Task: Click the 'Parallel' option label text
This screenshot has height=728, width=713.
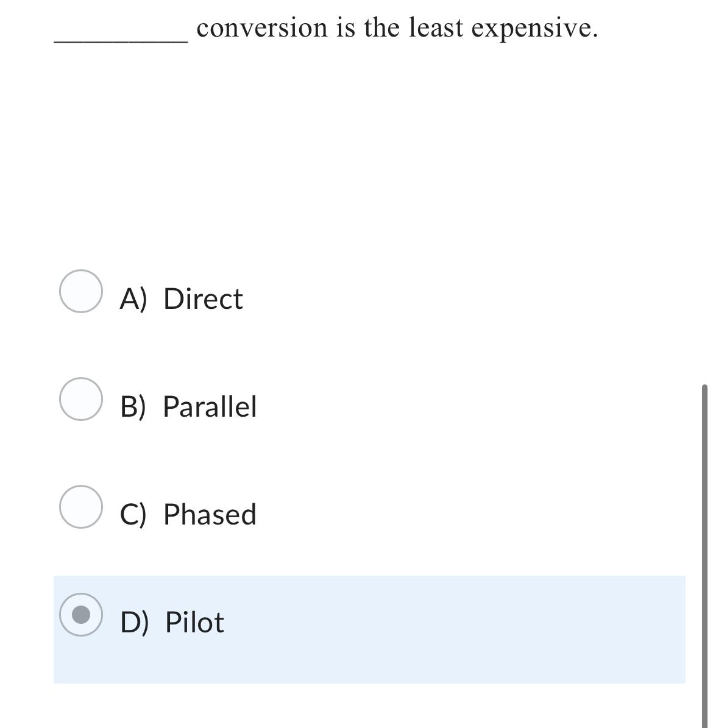Action: coord(209,407)
